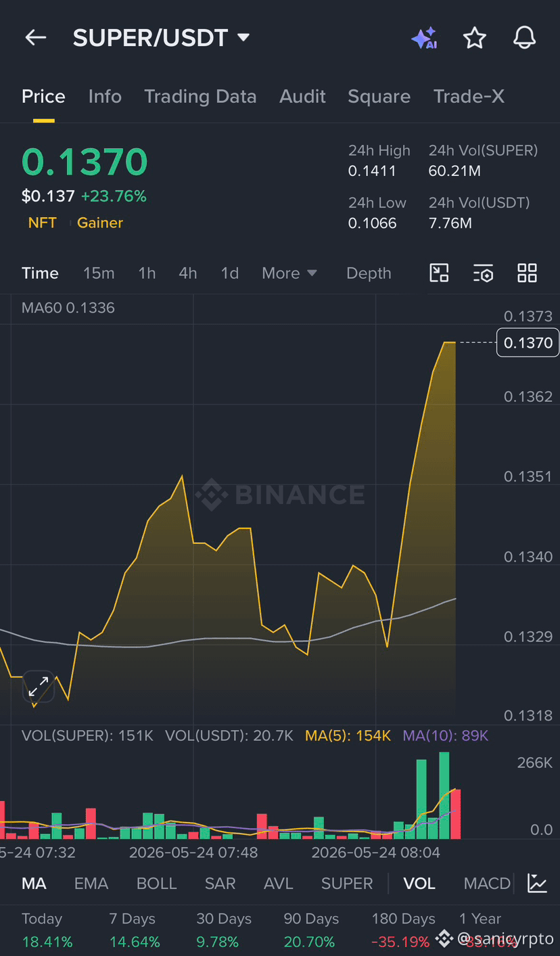Open the Trade-X tab
Image resolution: width=560 pixels, height=956 pixels.
469,97
